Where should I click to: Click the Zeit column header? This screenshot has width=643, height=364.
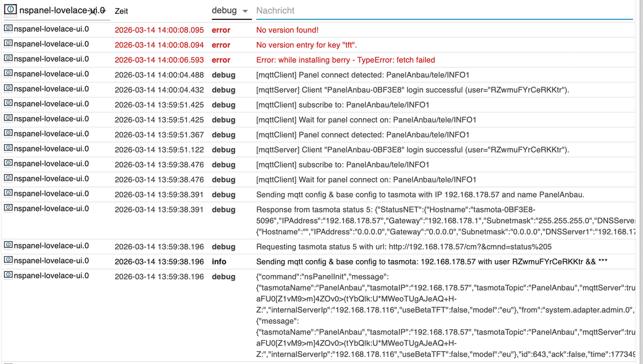click(x=122, y=11)
